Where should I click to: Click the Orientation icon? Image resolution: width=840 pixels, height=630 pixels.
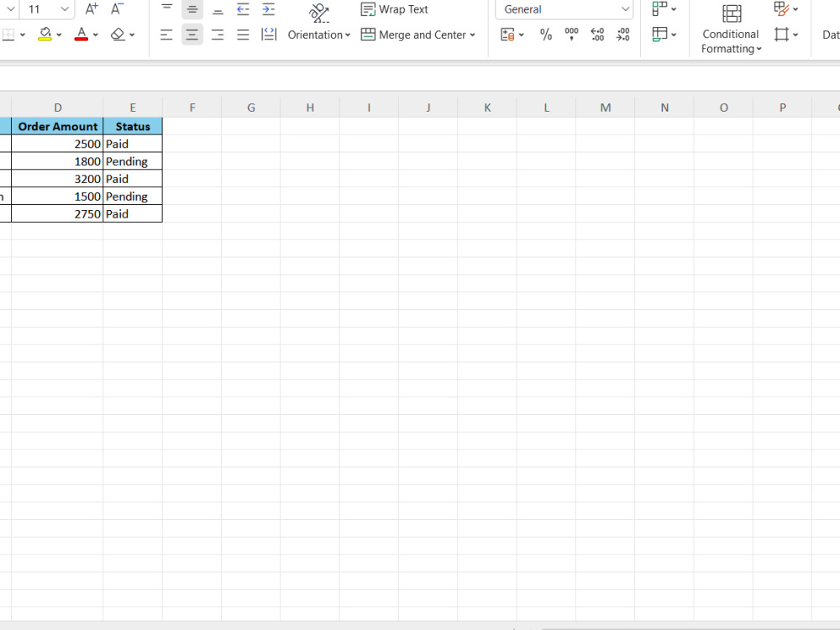pyautogui.click(x=318, y=13)
